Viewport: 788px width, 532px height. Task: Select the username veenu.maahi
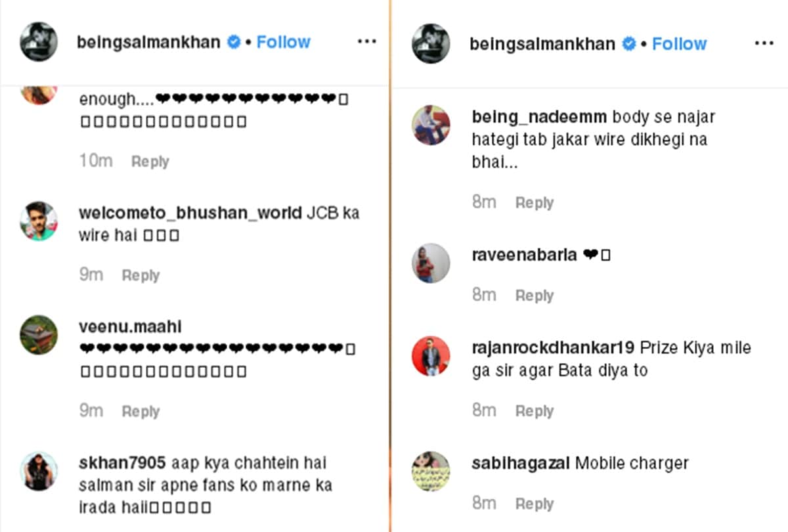(x=130, y=326)
